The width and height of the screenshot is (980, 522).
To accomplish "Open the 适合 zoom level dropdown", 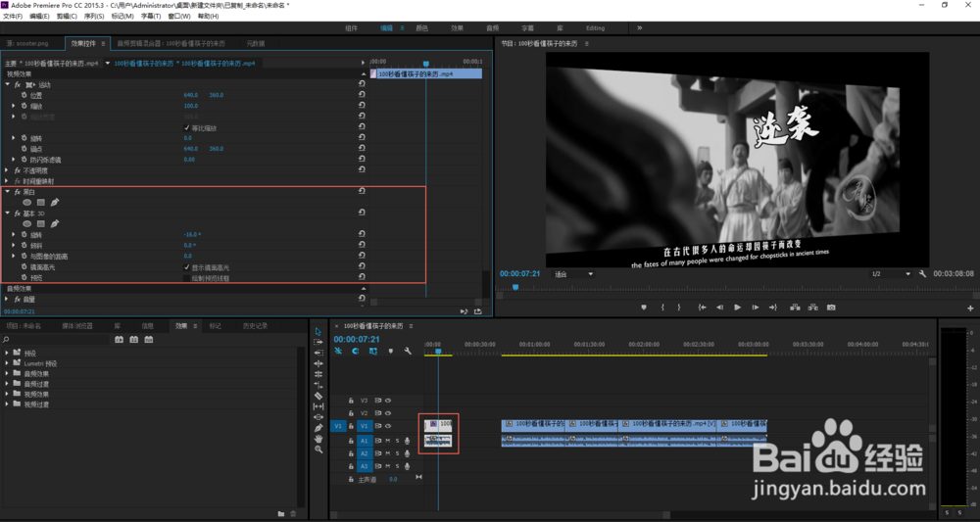I will [x=573, y=274].
